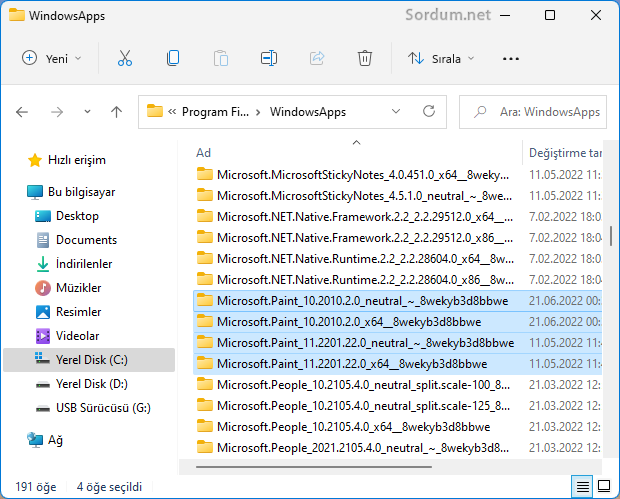Select Hızlı erişim in navigation pane
This screenshot has width=620, height=499.
click(77, 160)
